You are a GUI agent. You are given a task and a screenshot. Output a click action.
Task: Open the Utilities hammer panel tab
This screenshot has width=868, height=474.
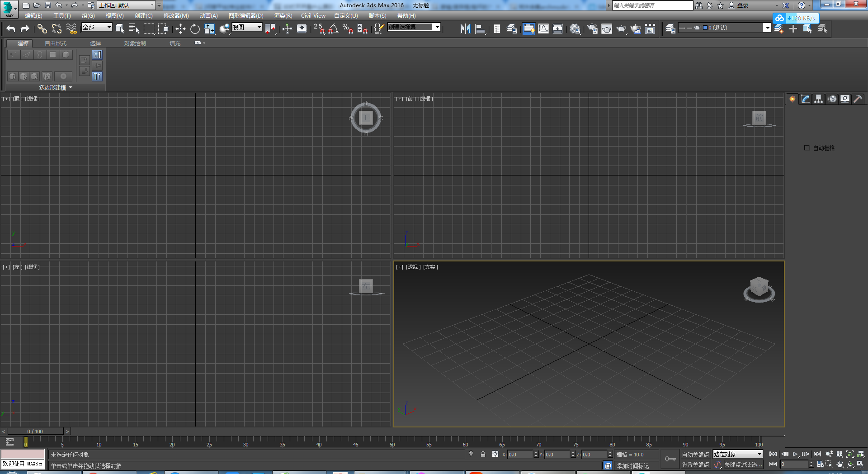858,99
